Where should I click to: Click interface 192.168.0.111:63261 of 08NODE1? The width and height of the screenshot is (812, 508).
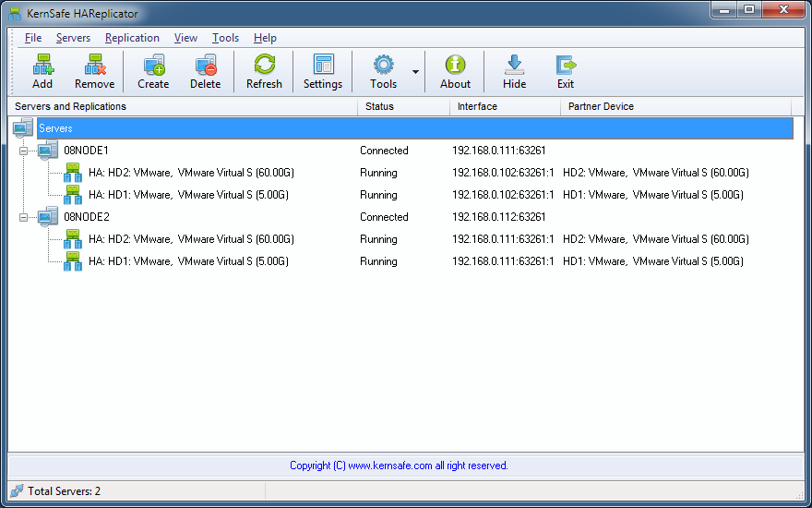pyautogui.click(x=498, y=151)
